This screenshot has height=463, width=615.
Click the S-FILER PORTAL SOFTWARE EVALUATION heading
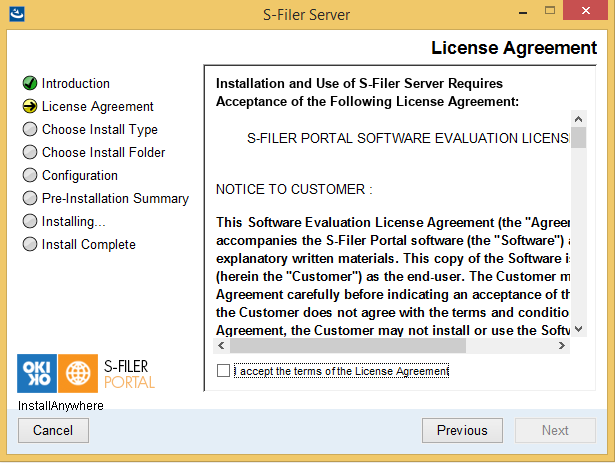[408, 139]
